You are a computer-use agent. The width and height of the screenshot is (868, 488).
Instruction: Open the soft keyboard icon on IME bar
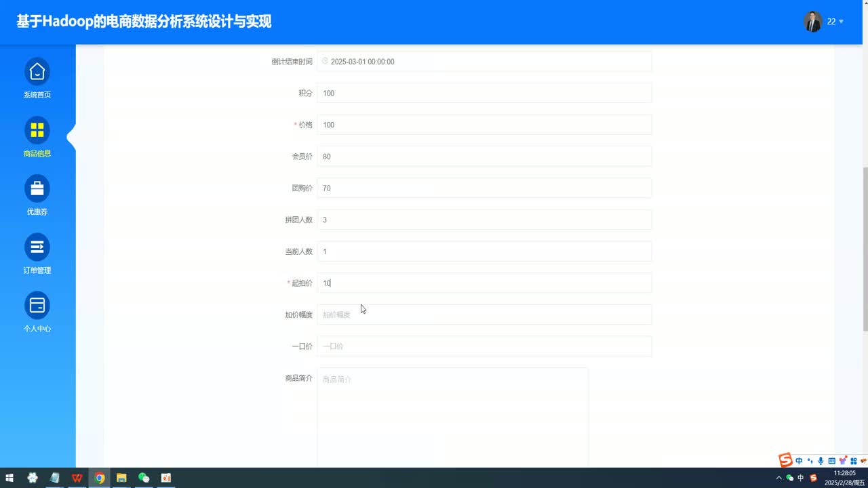831,461
